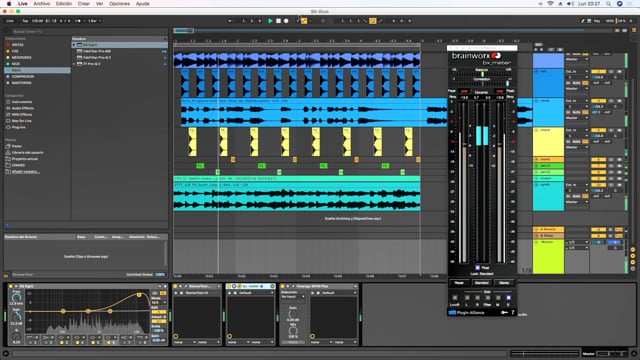640x360 pixels.
Task: Click Añadir carpeta link
Action: [25, 171]
